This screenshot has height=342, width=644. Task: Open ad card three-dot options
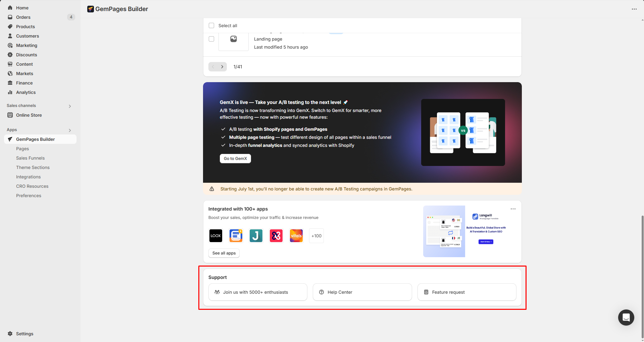(513, 209)
